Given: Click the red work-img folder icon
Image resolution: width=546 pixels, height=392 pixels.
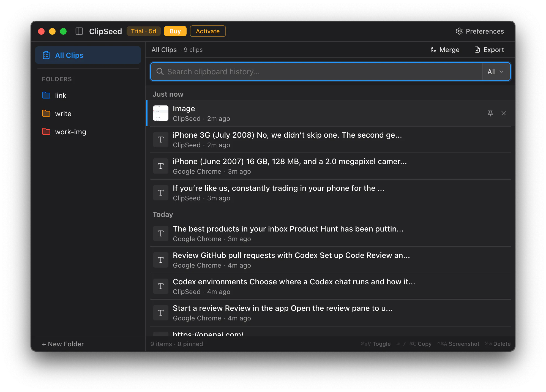Looking at the screenshot, I should tap(46, 132).
